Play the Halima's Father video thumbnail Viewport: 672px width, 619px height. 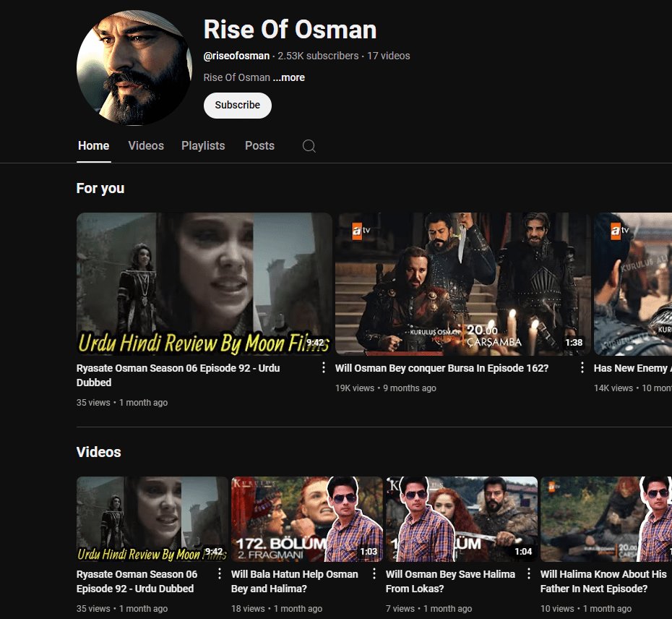606,519
